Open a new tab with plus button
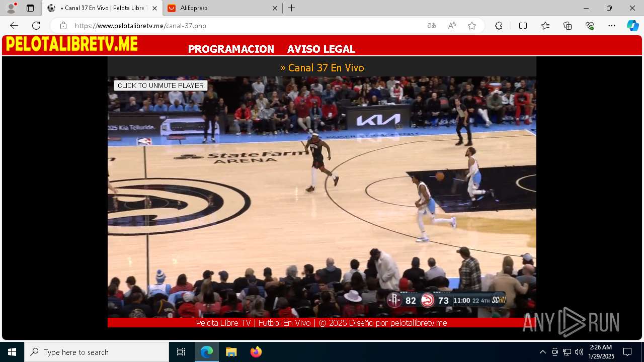 point(291,8)
